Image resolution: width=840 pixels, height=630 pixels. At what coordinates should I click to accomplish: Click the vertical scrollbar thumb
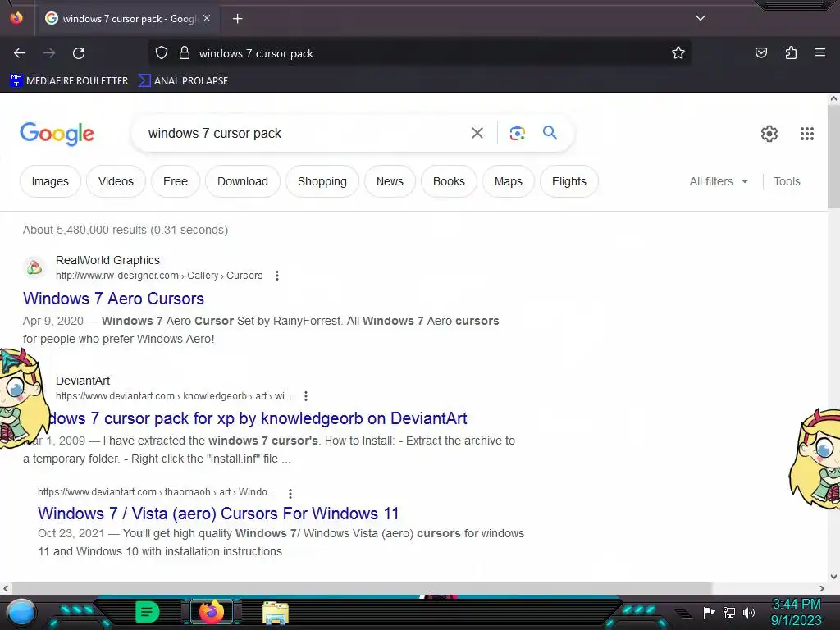[x=833, y=157]
